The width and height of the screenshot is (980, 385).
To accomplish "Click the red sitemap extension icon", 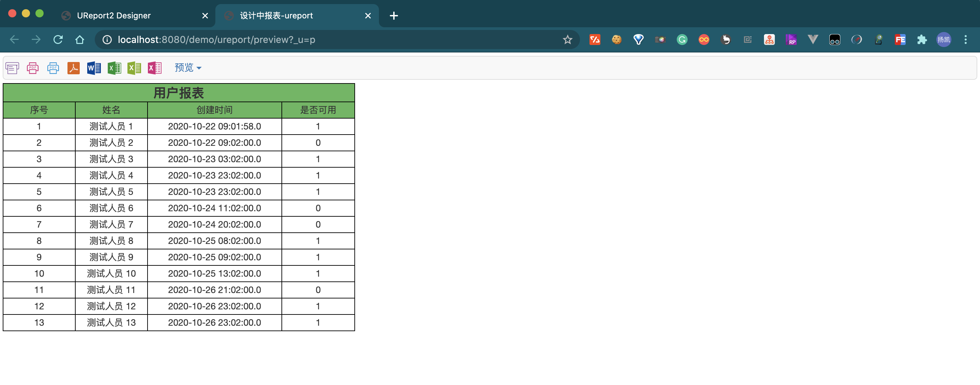I will pyautogui.click(x=769, y=40).
